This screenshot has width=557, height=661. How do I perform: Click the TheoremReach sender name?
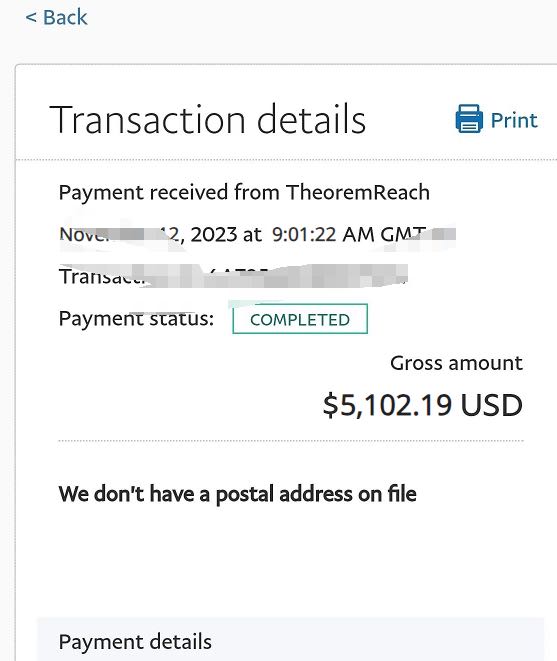[358, 192]
